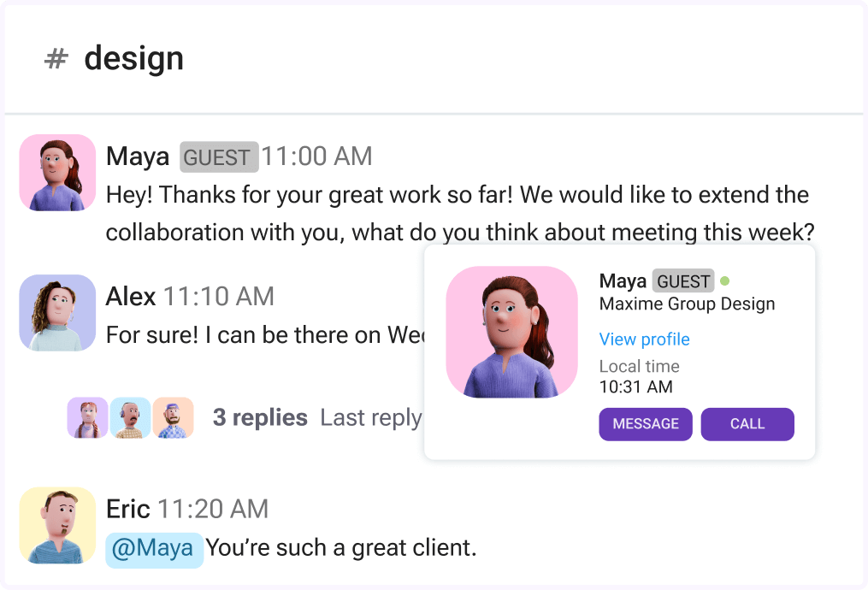The width and height of the screenshot is (868, 590).
Task: Click the middle avatar in the thread reply stack
Action: pos(131,417)
